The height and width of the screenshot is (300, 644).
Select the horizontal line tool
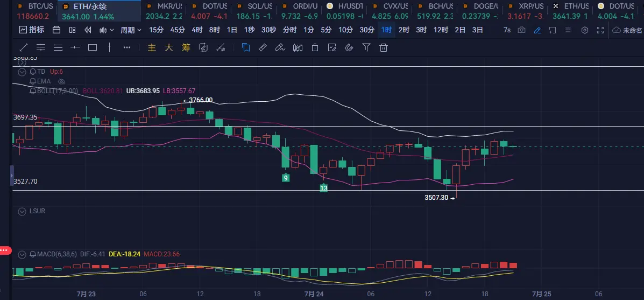click(x=75, y=47)
